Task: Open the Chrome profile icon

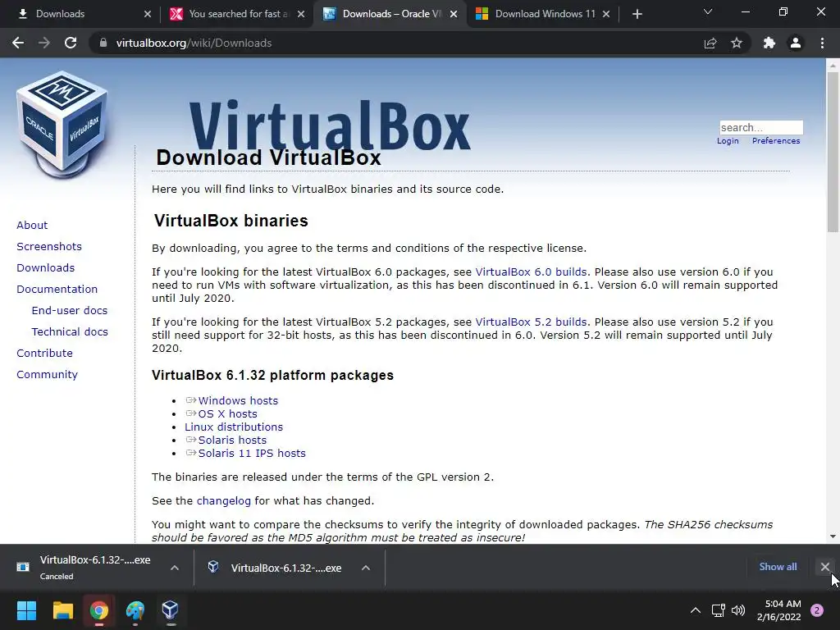Action: [796, 43]
